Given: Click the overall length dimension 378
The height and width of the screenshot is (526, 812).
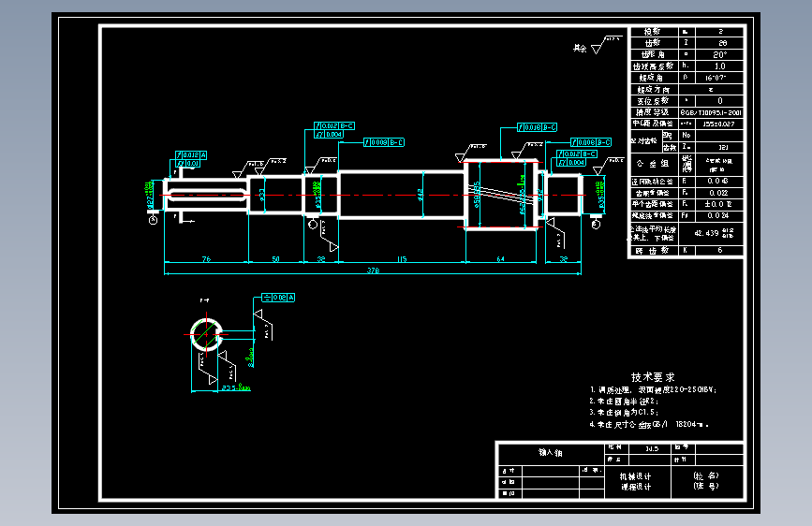Looking at the screenshot, I should click(x=373, y=270).
